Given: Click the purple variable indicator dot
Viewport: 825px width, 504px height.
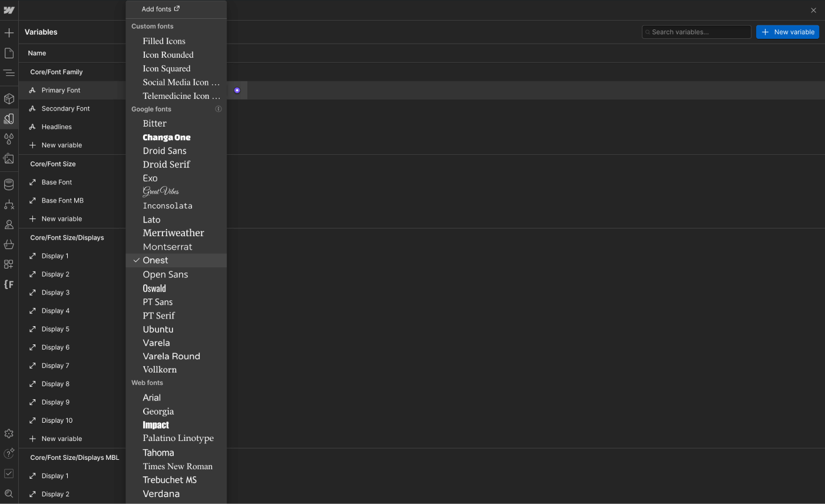Looking at the screenshot, I should [237, 90].
